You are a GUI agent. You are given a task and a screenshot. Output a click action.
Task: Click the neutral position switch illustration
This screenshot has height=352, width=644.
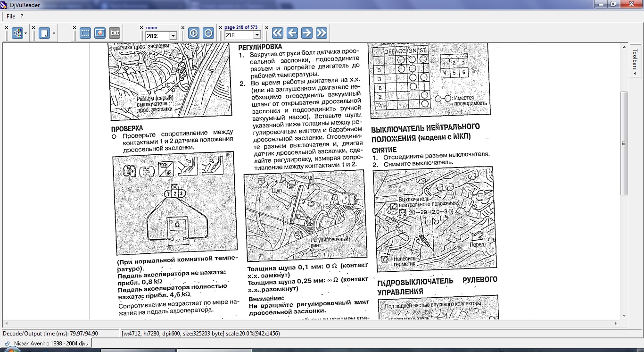pyautogui.click(x=435, y=218)
